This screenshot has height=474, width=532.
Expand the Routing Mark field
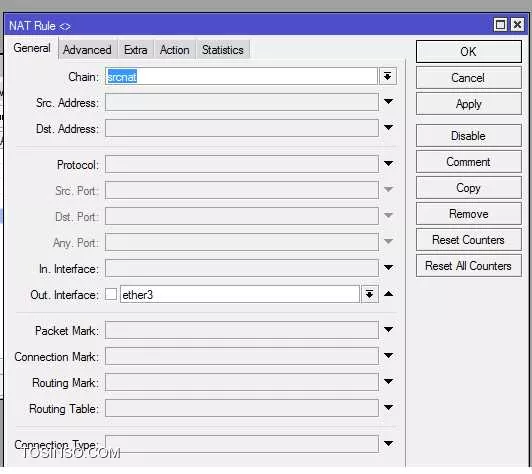click(x=388, y=382)
